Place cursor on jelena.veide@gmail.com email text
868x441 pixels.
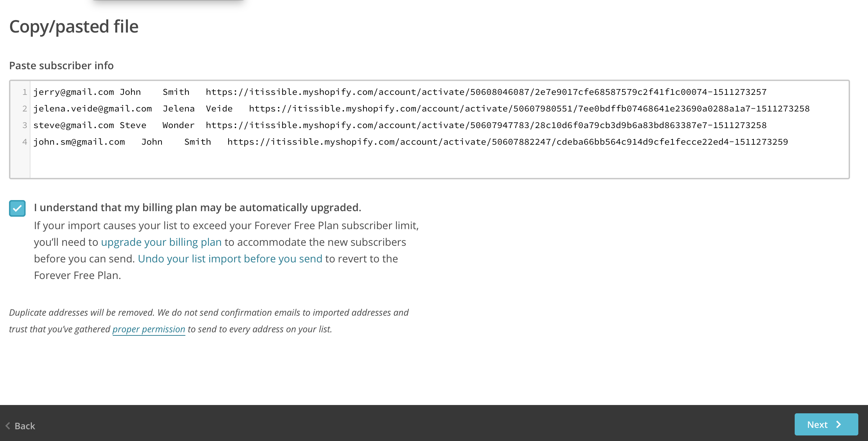(x=92, y=109)
